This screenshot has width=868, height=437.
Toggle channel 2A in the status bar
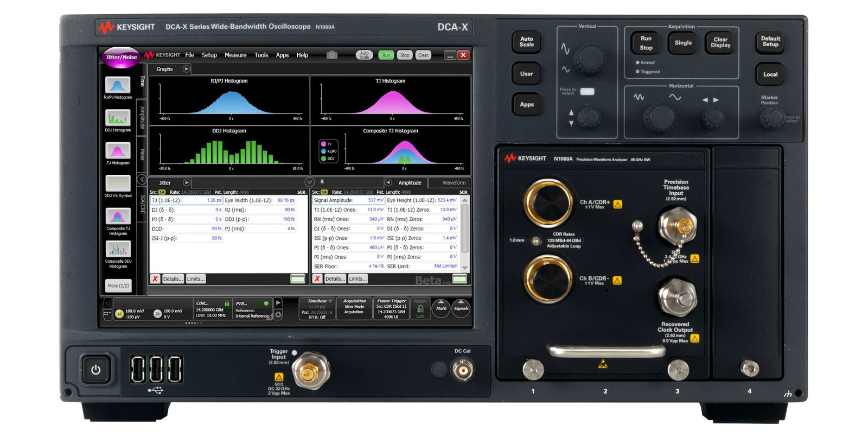click(157, 313)
